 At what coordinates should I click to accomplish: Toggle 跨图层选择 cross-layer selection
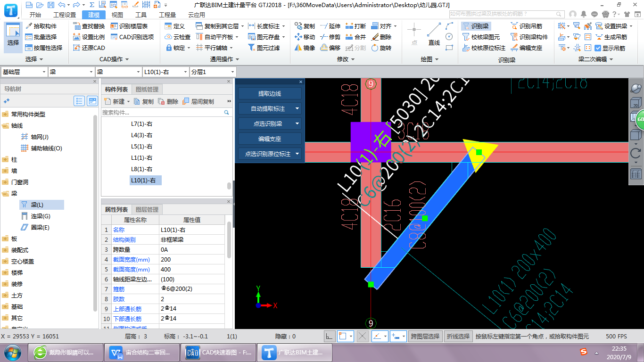(x=425, y=336)
